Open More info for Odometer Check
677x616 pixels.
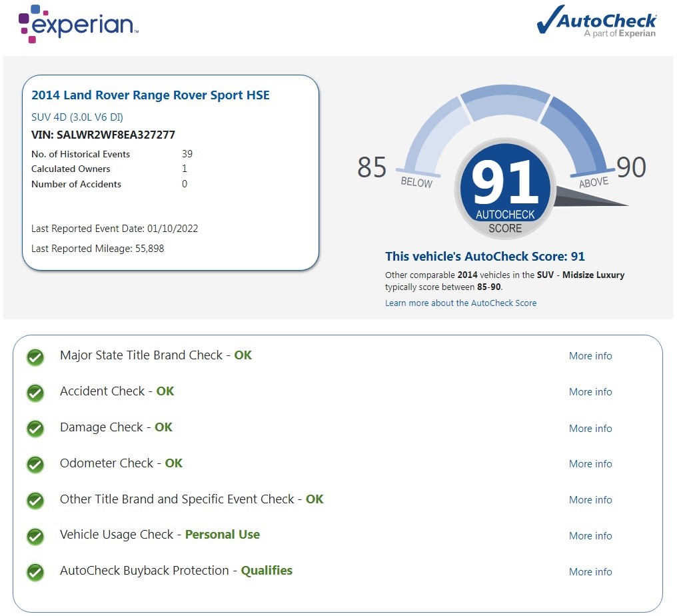pyautogui.click(x=590, y=464)
